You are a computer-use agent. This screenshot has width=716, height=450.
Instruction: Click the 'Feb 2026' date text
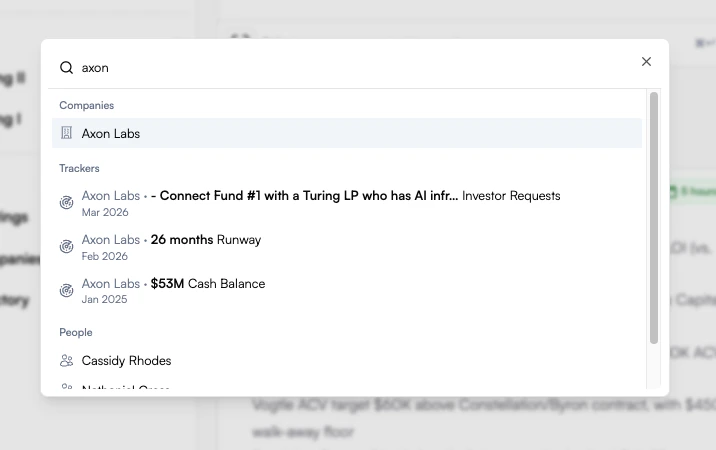(105, 256)
